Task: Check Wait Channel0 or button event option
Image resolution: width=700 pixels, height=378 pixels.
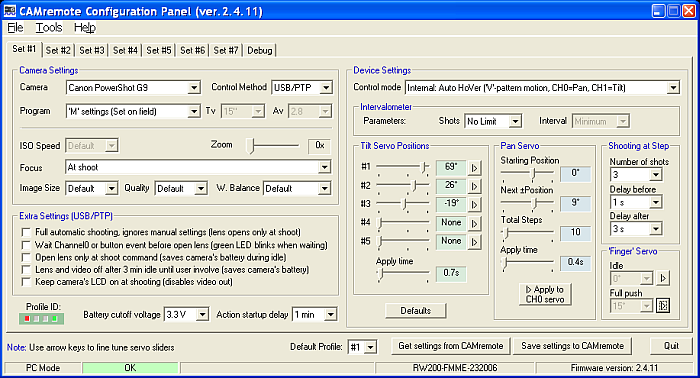Action: click(26, 245)
